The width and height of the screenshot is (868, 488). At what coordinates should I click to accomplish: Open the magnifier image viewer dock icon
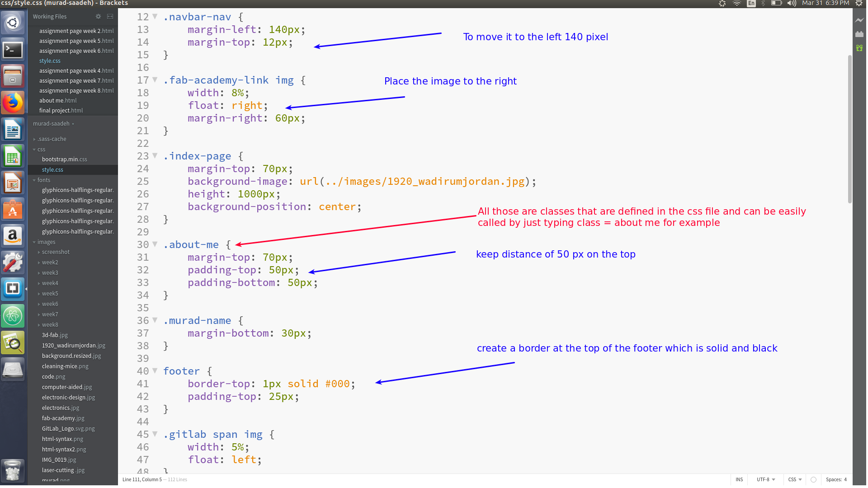(x=13, y=343)
